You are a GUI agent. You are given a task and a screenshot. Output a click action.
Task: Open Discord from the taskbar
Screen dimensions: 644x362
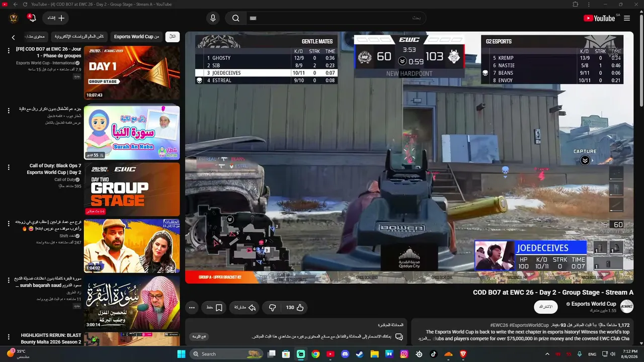(x=345, y=354)
